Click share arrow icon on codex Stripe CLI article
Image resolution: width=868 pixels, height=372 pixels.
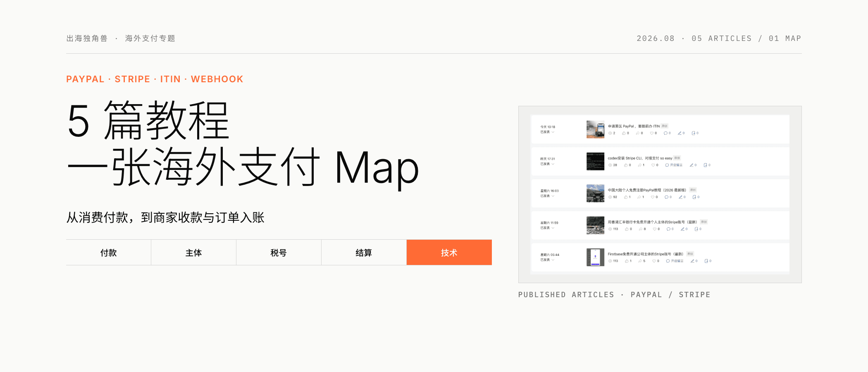tap(639, 165)
